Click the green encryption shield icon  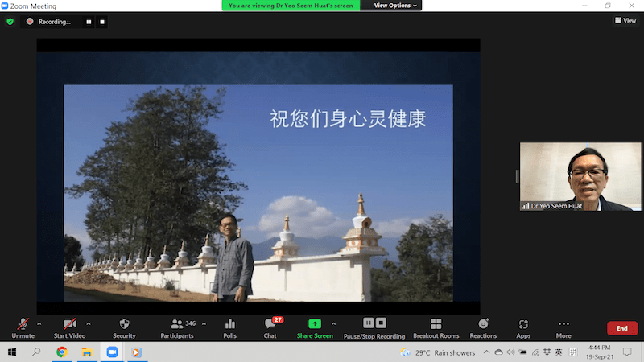tap(10, 21)
